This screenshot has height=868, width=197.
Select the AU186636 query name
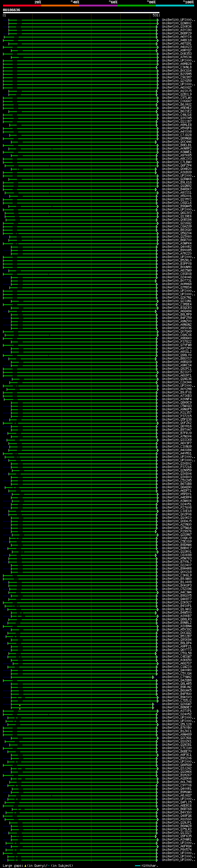(11, 10)
